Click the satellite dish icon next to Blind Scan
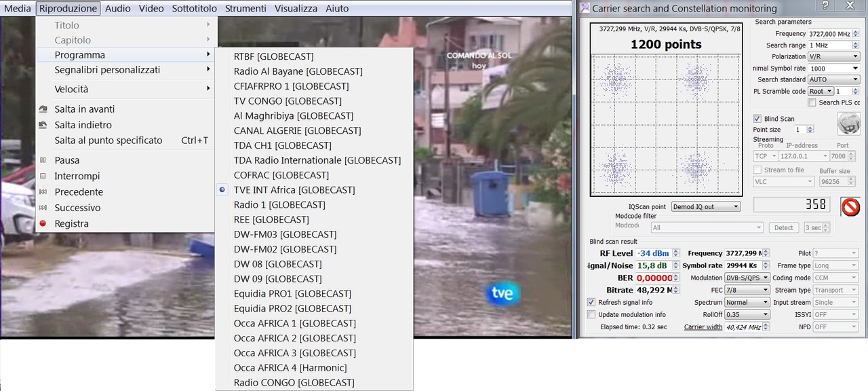868x391 pixels. tap(848, 124)
